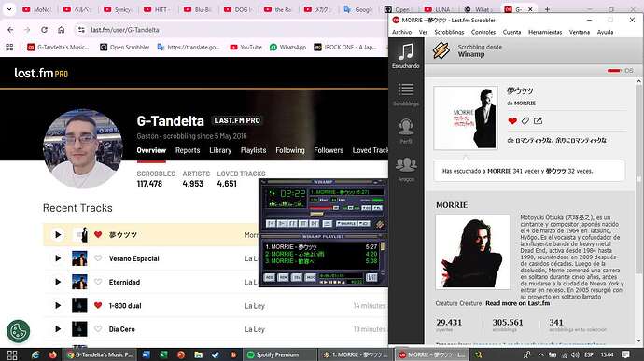
Task: Adjust Winamp red volume slider
Action: click(x=325, y=208)
